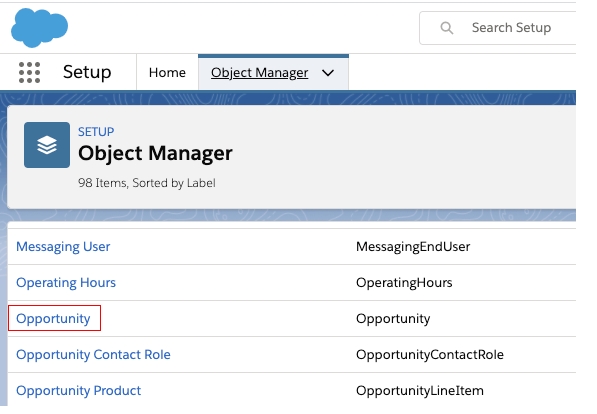Click the Setup app name label
The width and height of the screenshot is (597, 414).
coord(87,72)
